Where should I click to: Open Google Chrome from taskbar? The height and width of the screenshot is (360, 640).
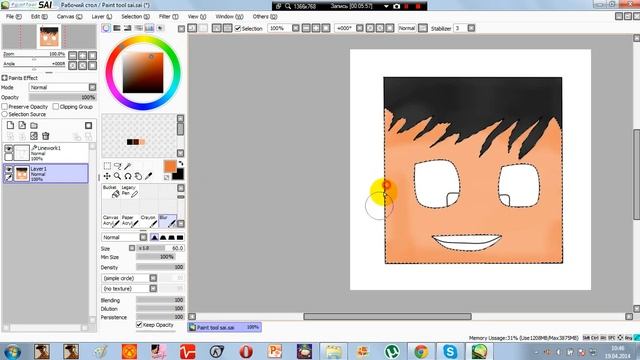(x=421, y=351)
